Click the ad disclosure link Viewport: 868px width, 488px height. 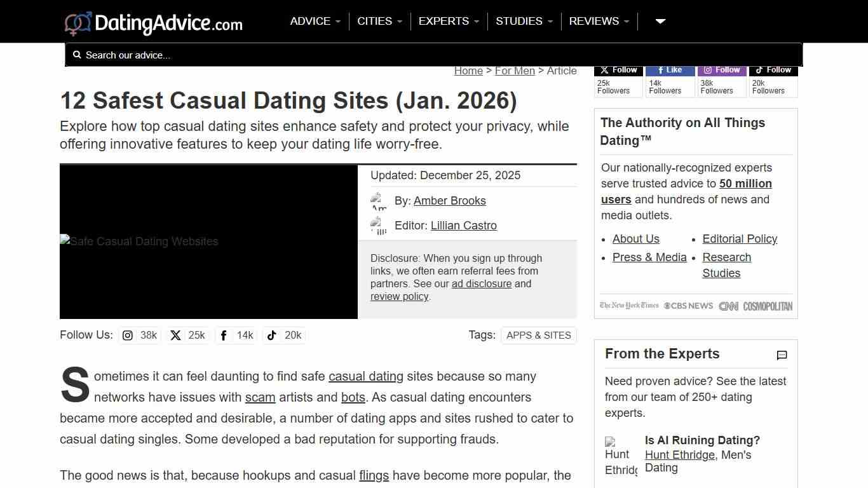coord(481,283)
